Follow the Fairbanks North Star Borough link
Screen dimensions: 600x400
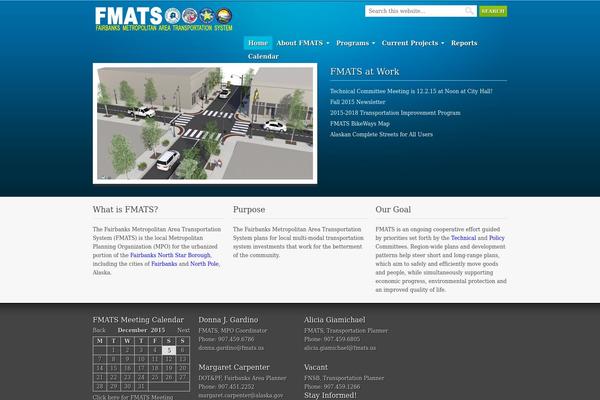tap(170, 255)
